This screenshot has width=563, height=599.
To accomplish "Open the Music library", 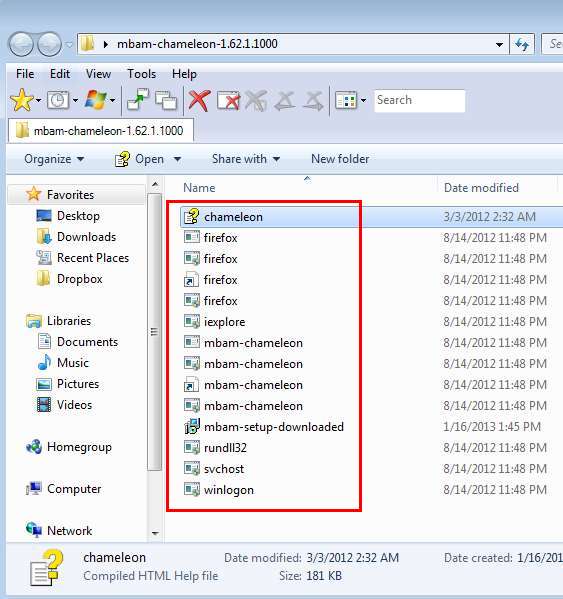I will pos(73,363).
